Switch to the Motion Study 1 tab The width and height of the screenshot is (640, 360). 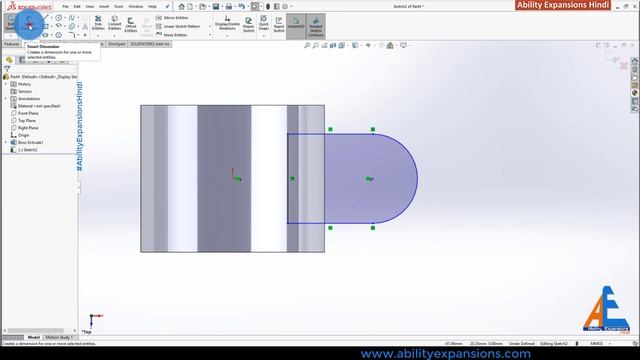click(x=59, y=338)
